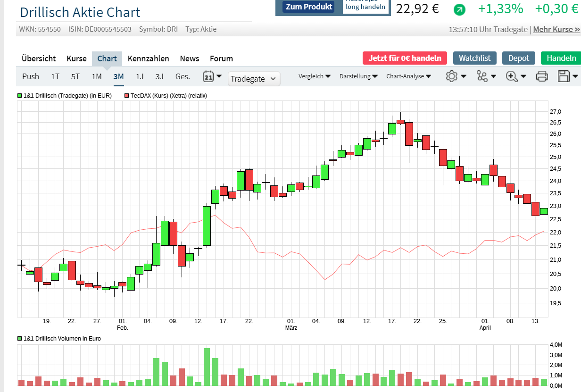Select the Chart tab

click(x=107, y=58)
